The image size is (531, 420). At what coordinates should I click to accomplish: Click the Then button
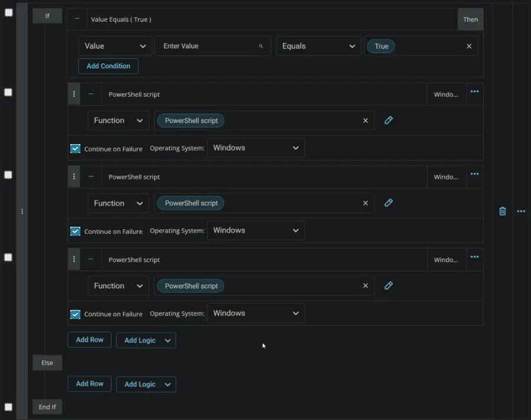pyautogui.click(x=470, y=19)
